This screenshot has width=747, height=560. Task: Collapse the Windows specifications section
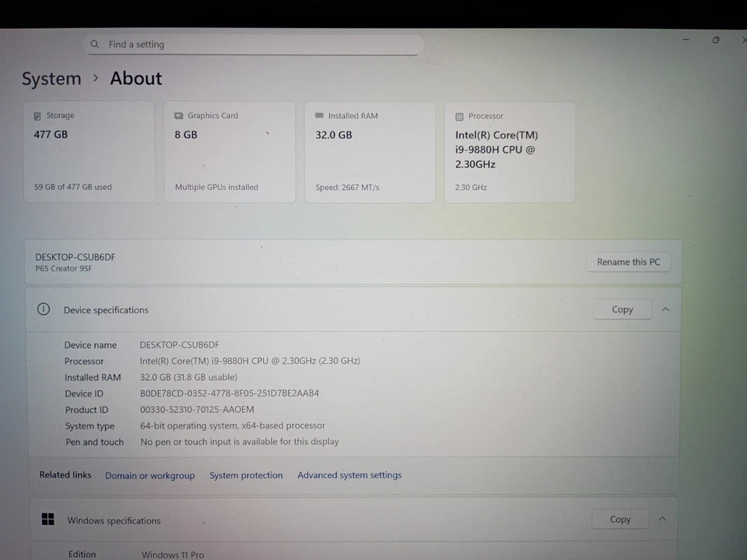click(x=662, y=519)
